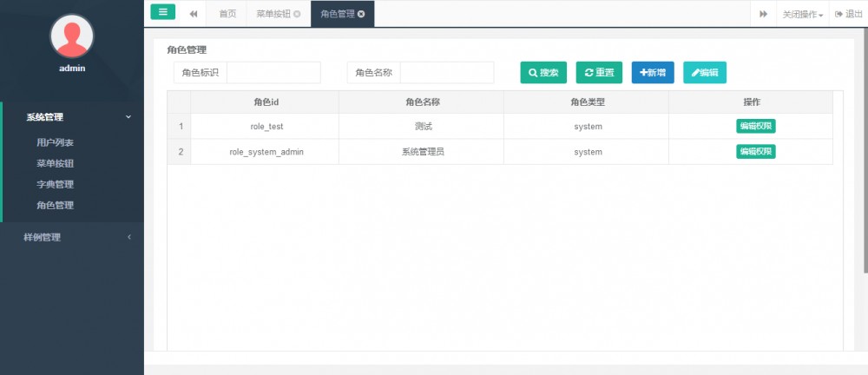868x375 pixels.
Task: Select the role_test cell
Action: point(265,126)
